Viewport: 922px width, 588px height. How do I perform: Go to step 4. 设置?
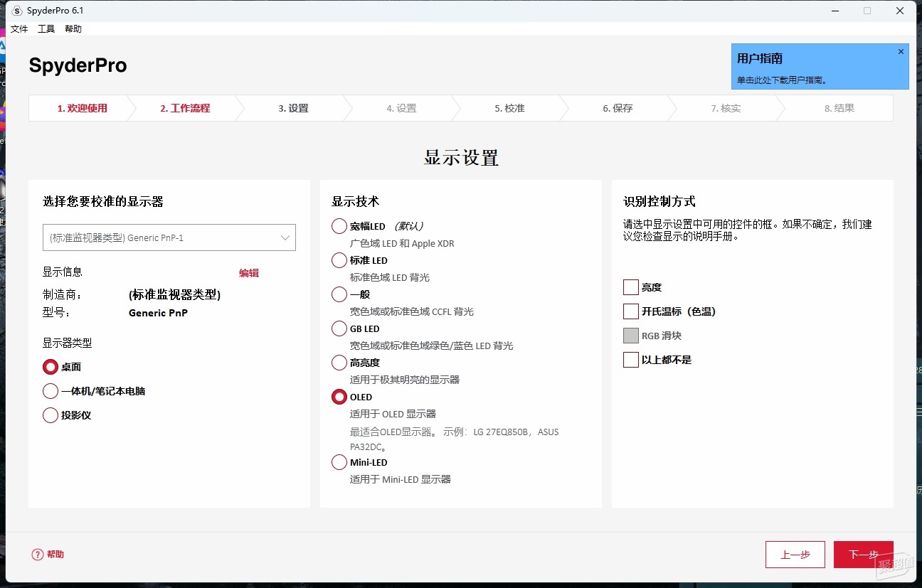coord(401,108)
